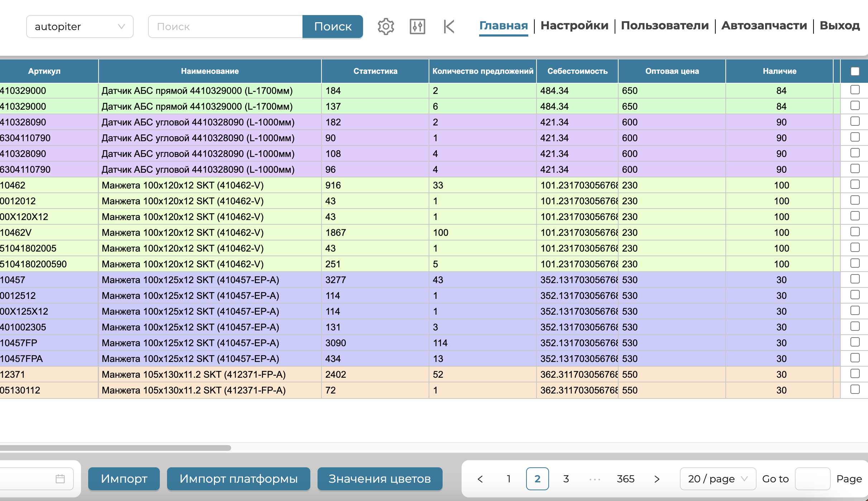Click the Пользователи menu item
This screenshot has height=501, width=868.
[665, 25]
